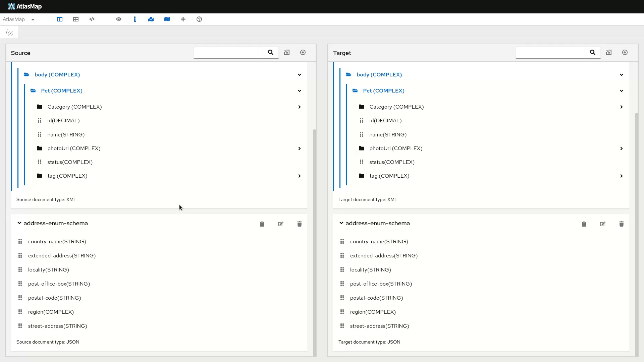Collapse the target Pet (COMPLEX) node
Screen dimensions: 644x362
[x=622, y=91]
